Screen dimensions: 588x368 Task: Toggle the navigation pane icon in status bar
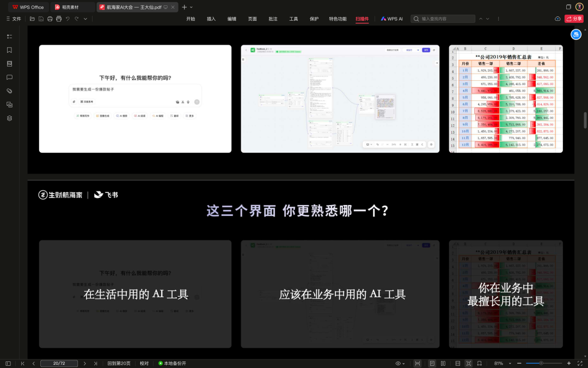click(x=8, y=364)
